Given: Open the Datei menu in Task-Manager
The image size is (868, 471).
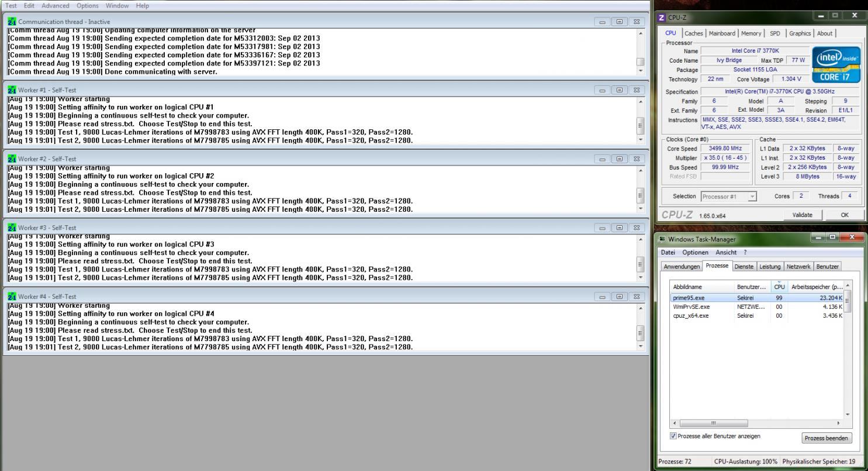Looking at the screenshot, I should [669, 252].
